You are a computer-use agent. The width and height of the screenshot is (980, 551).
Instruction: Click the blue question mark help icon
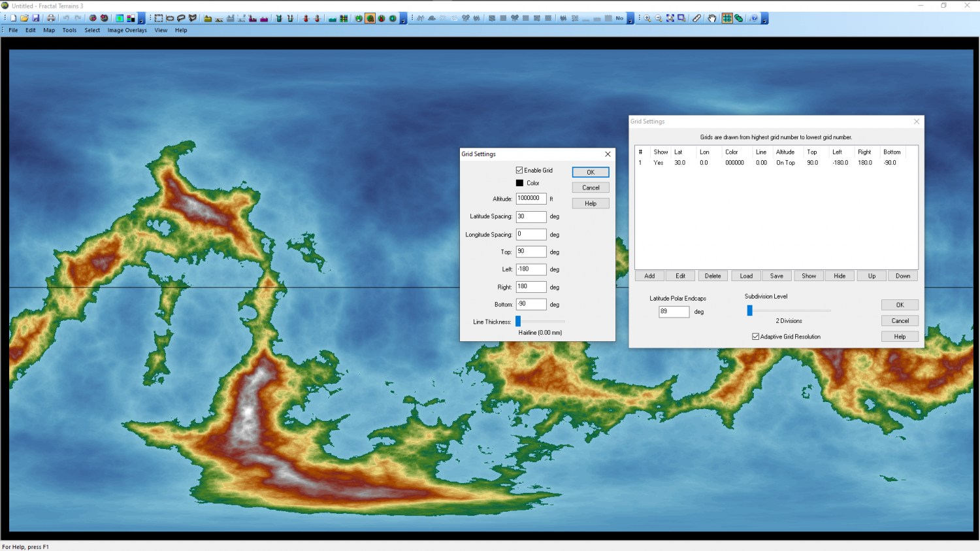tap(755, 18)
